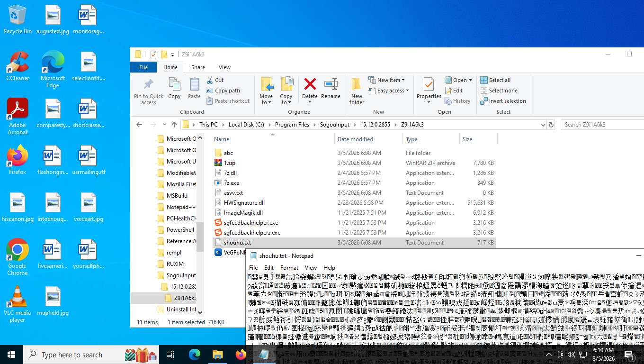Select the 1.zip archive
Screen dimensions: 644x364
pyautogui.click(x=354, y=163)
